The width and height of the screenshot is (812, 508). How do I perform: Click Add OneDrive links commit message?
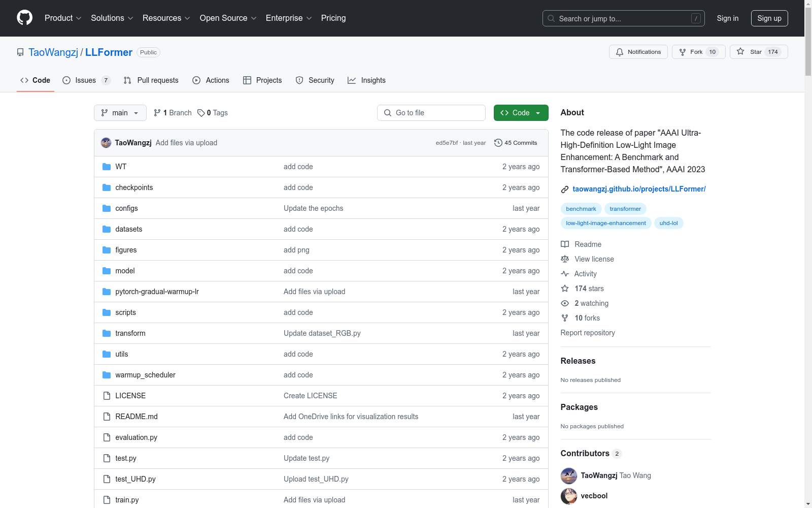pos(351,417)
